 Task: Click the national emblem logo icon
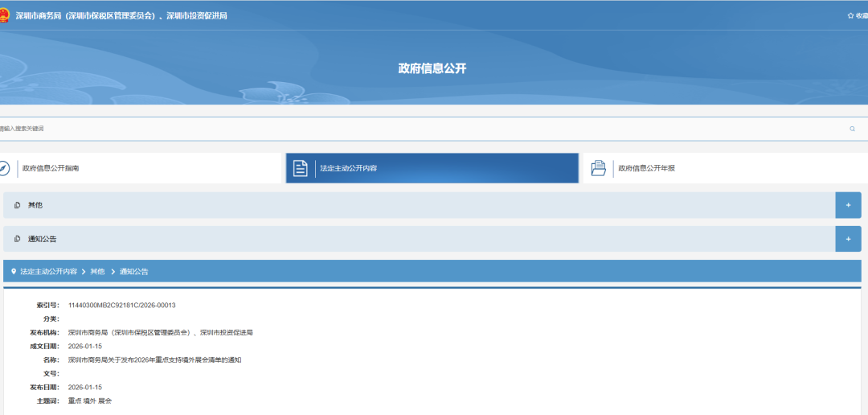pos(4,15)
